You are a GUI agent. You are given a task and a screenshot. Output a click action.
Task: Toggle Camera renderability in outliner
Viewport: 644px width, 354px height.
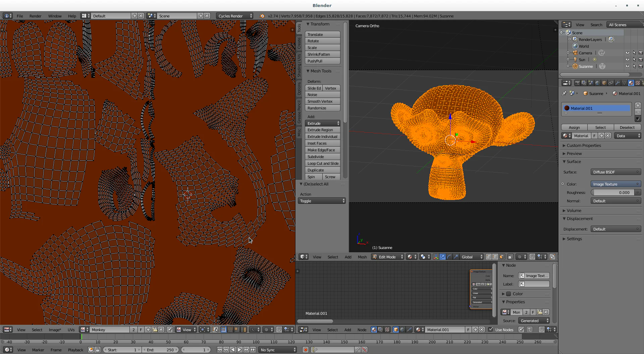coord(641,53)
